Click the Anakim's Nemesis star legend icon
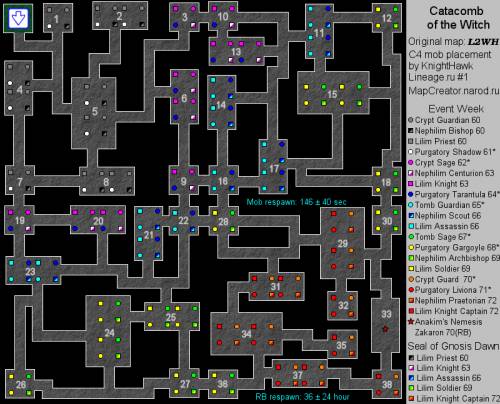 [x=411, y=322]
